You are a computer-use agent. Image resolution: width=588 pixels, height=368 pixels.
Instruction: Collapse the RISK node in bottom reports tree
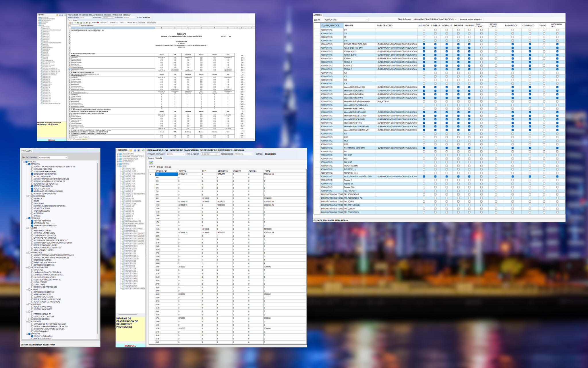pyautogui.click(x=117, y=166)
